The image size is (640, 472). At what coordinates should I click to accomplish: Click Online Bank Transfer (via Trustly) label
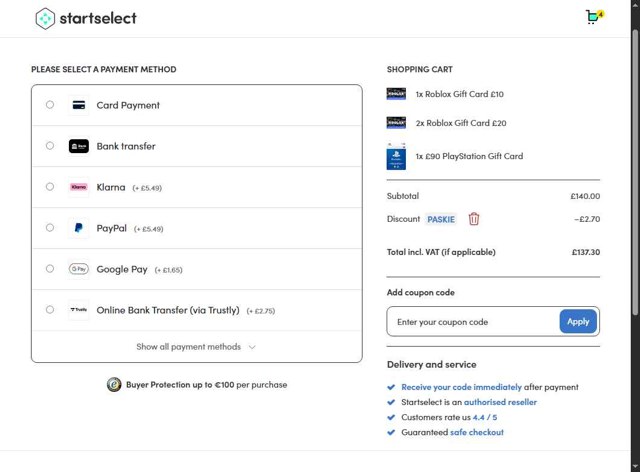click(168, 310)
